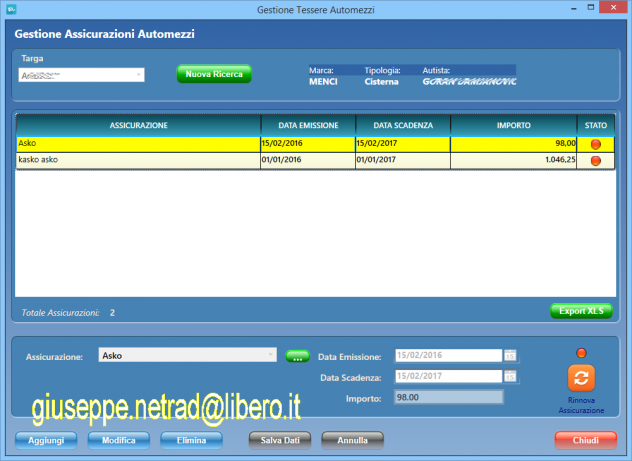
Task: Click the Data Scadenza date field
Action: tap(449, 376)
